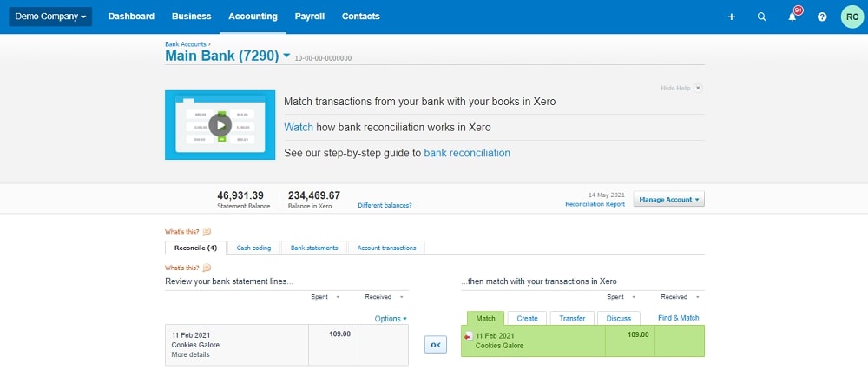Open the Accounting menu
Image resolution: width=868 pixels, height=377 pixels.
(x=253, y=17)
